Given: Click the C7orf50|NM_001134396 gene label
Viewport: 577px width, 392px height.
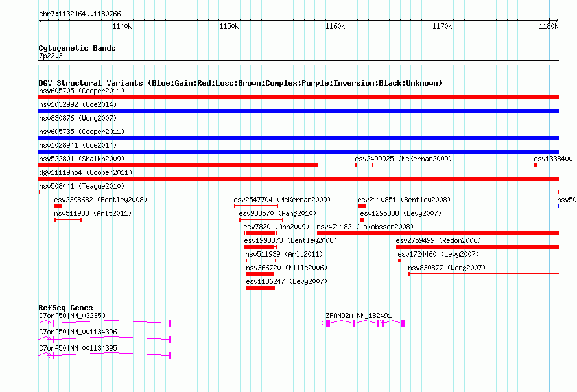Looking at the screenshot, I should point(78,332).
